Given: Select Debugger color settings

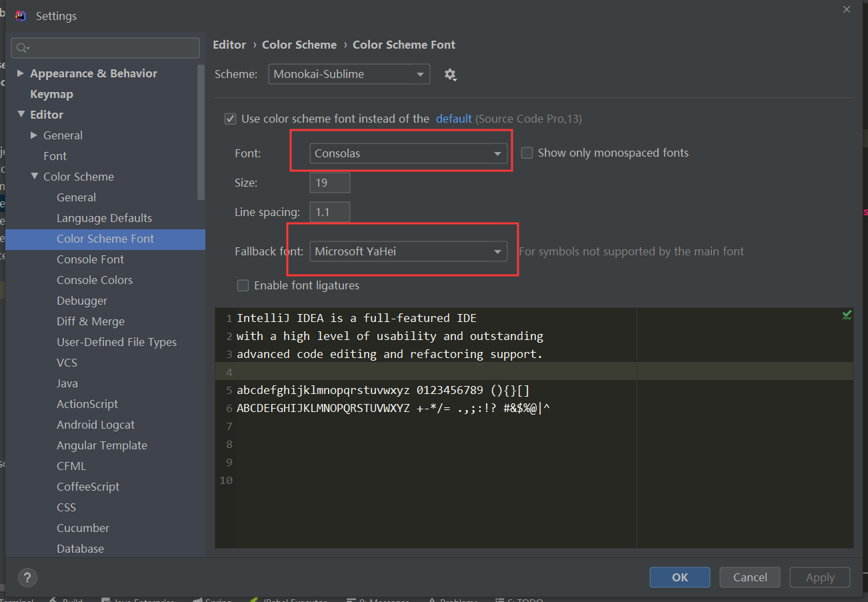Looking at the screenshot, I should click(x=82, y=301).
